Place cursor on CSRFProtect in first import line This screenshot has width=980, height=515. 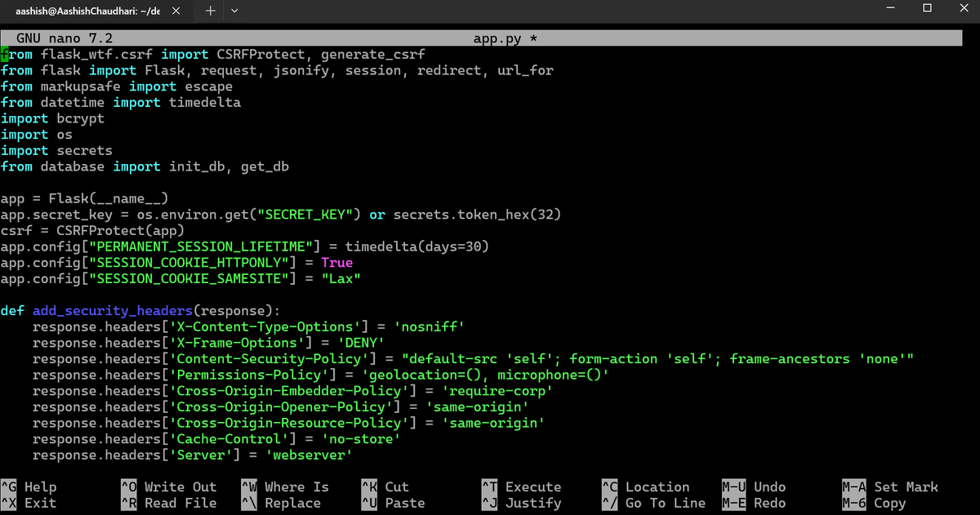261,55
